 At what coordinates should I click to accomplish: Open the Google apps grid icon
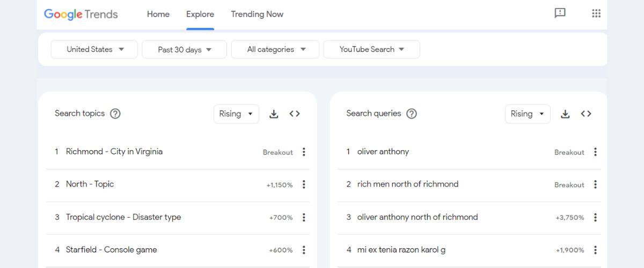(596, 13)
